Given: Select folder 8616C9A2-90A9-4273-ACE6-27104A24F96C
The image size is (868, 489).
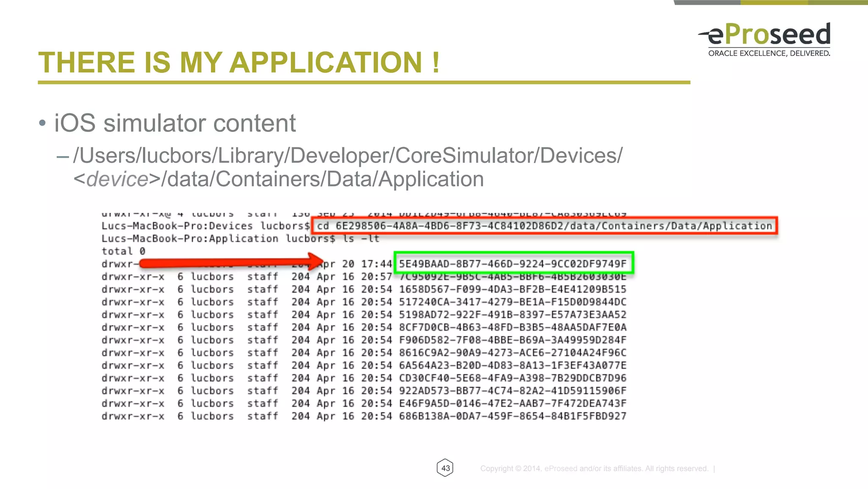Looking at the screenshot, I should (x=513, y=353).
